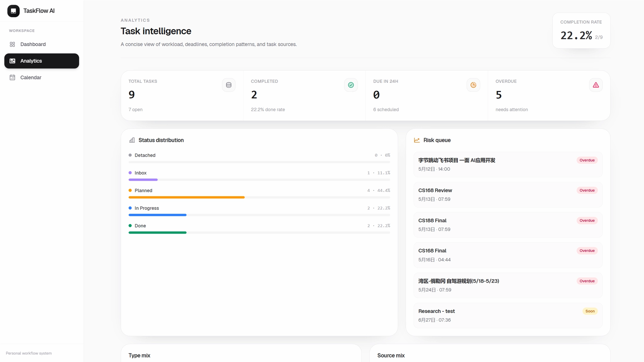Go to the Calendar page
Screen dimensions: 644x362
[x=42, y=77]
